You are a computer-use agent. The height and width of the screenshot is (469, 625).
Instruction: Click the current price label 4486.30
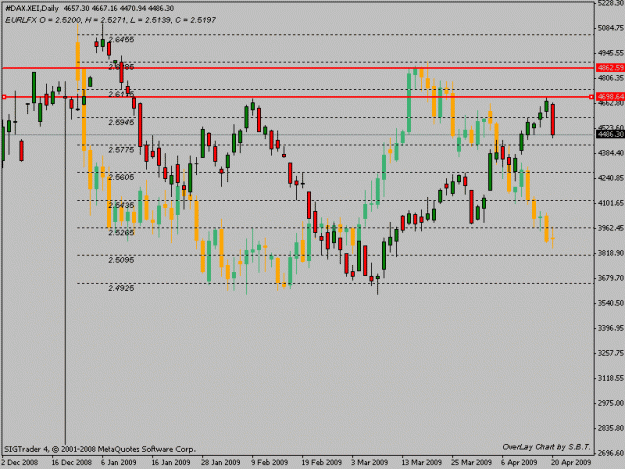(x=610, y=134)
